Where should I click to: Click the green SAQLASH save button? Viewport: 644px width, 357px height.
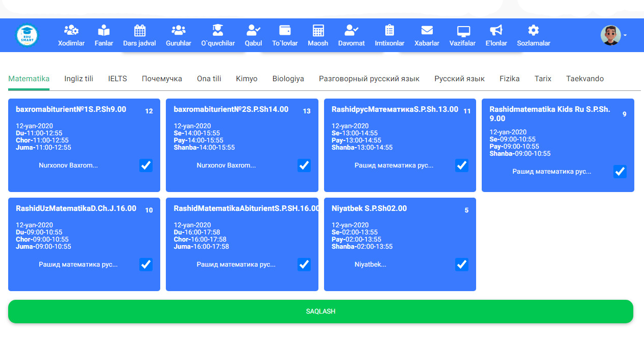tap(320, 312)
